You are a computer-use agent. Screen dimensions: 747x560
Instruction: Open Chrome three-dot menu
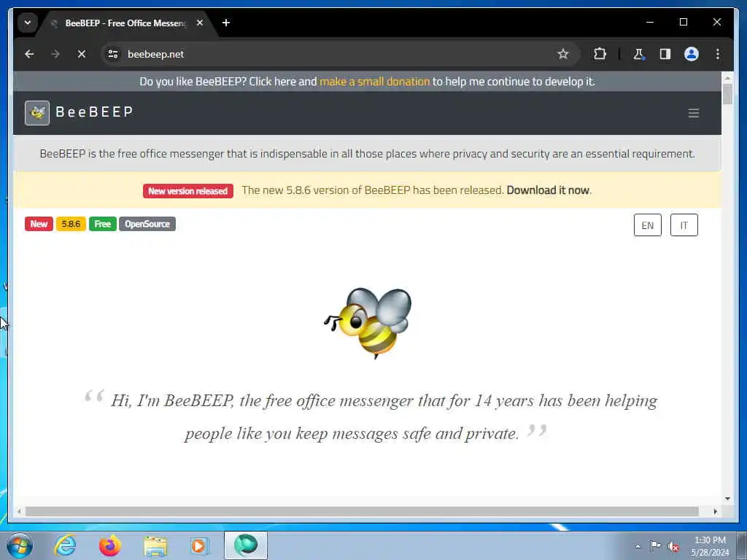[x=718, y=54]
